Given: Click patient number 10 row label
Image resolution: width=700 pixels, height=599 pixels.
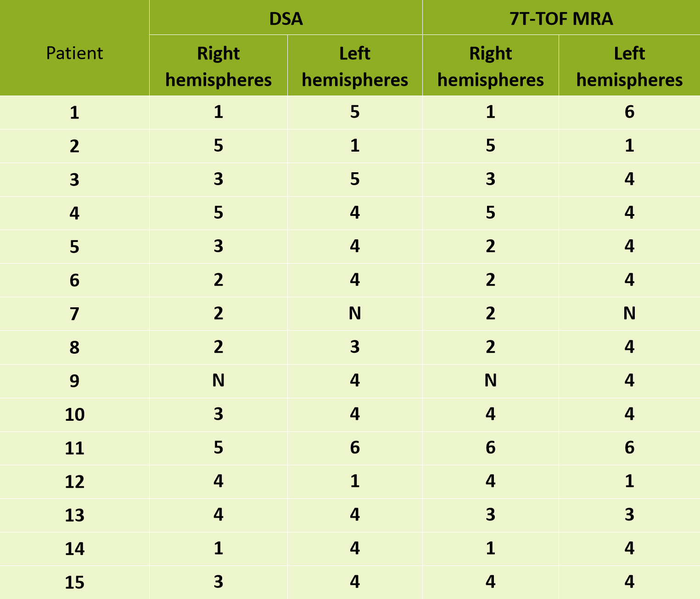Looking at the screenshot, I should click(74, 414).
